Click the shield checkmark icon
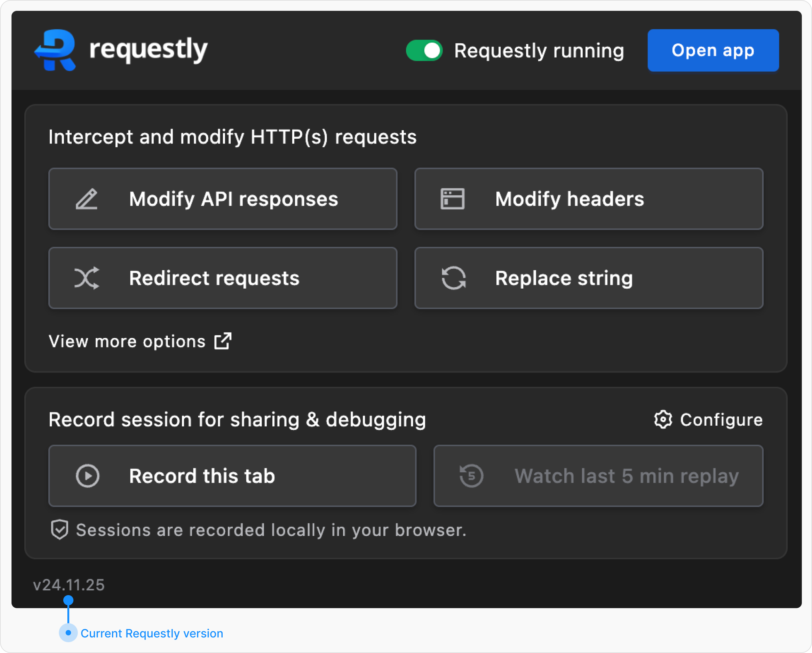 (60, 530)
